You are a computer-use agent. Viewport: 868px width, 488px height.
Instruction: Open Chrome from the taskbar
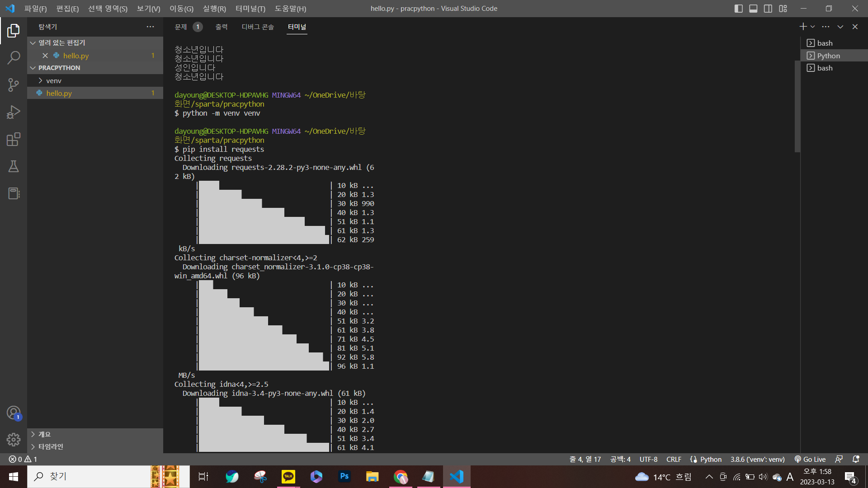coord(401,477)
